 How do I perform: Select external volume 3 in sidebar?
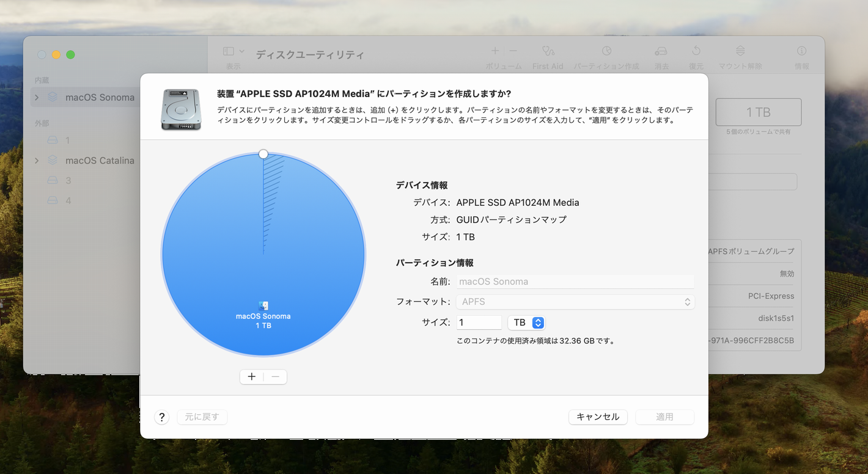68,181
